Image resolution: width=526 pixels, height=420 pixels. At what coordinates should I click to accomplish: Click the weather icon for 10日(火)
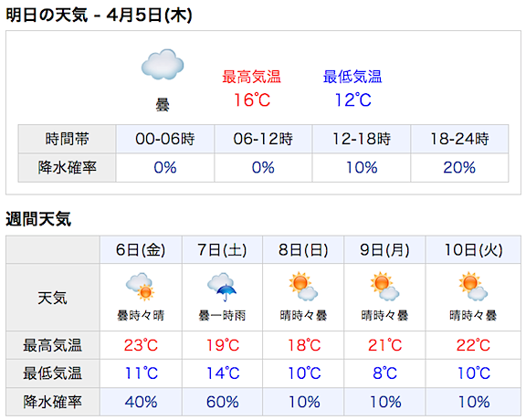pos(473,287)
